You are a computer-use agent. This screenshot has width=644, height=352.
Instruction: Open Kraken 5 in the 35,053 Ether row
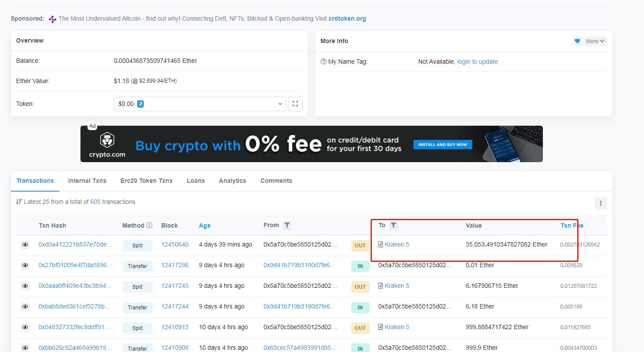397,245
